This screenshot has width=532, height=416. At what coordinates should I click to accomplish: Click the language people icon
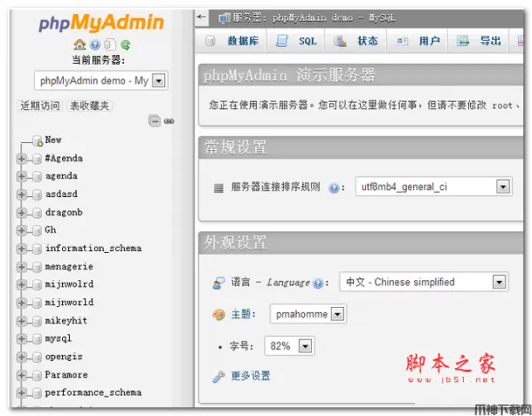218,283
